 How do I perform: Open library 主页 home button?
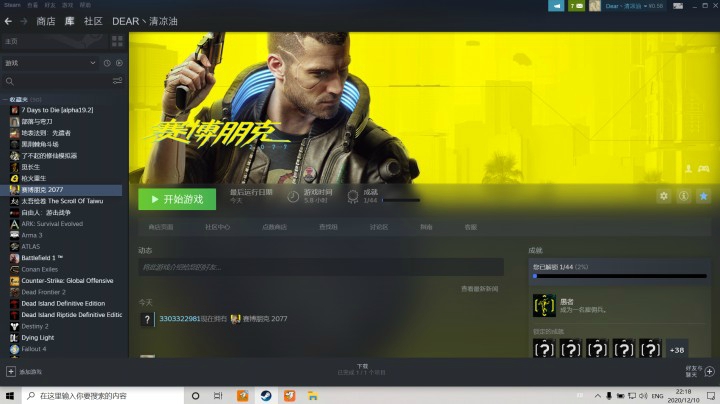tap(54, 41)
